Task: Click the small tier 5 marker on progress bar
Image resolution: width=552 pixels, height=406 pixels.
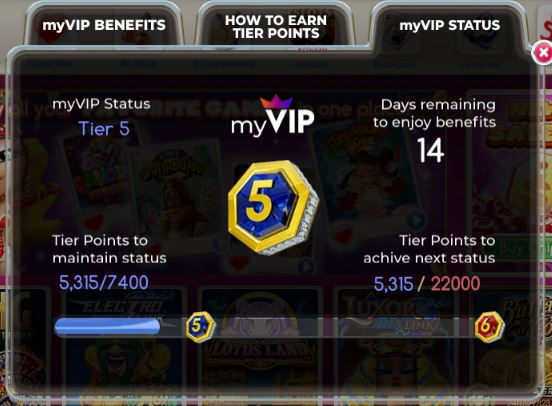Action: pyautogui.click(x=200, y=327)
